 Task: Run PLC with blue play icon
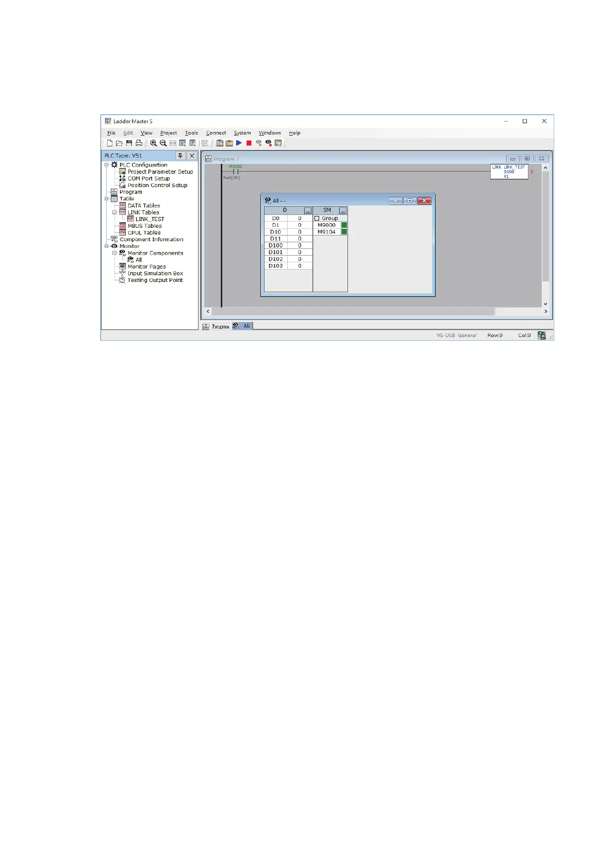[x=239, y=143]
